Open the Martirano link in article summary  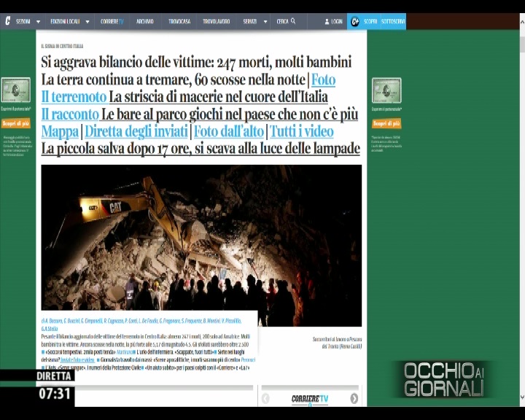124,352
